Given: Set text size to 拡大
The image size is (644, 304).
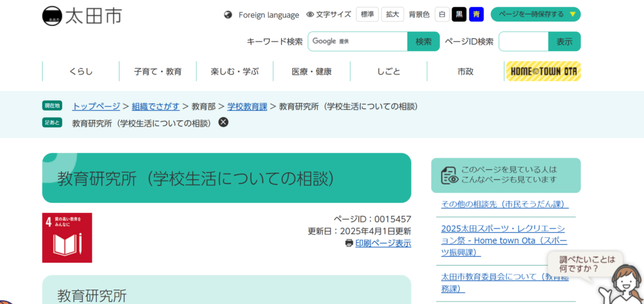Looking at the screenshot, I should [392, 14].
